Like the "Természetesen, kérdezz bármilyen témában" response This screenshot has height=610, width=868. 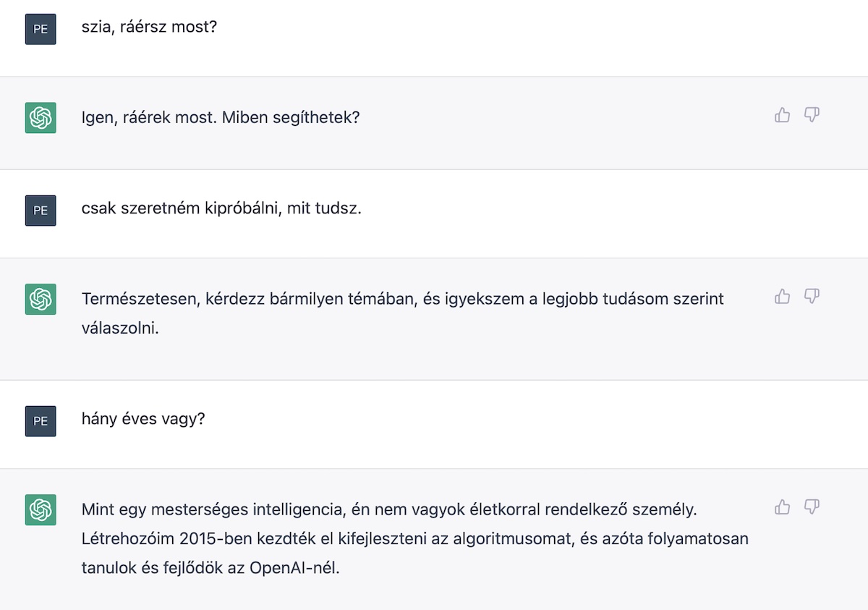pos(782,296)
